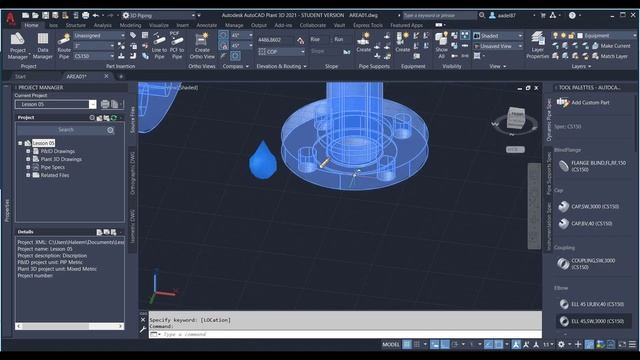Select ELL 45,SW,3000 palette item

593,321
